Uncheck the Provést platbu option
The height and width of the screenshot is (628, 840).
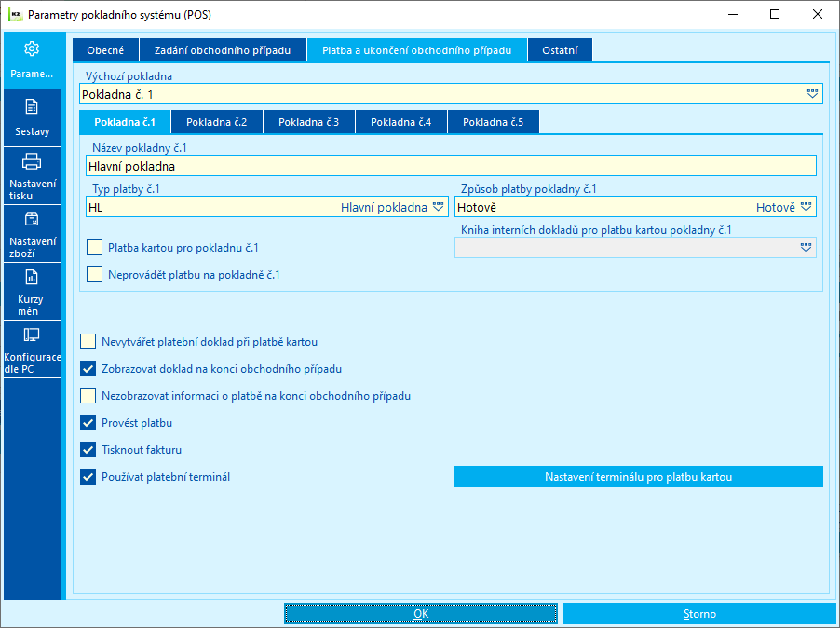click(x=88, y=423)
